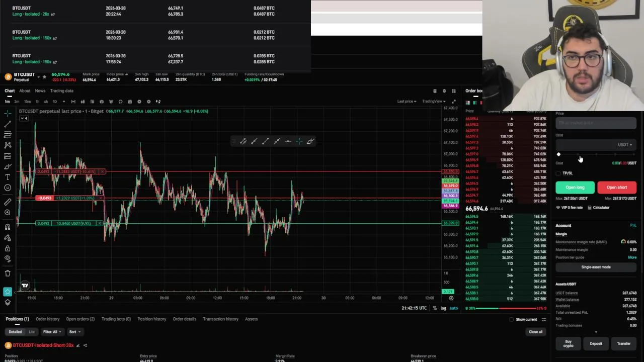Click the Transfer button
Viewport: 644px width, 362px height.
(x=624, y=344)
